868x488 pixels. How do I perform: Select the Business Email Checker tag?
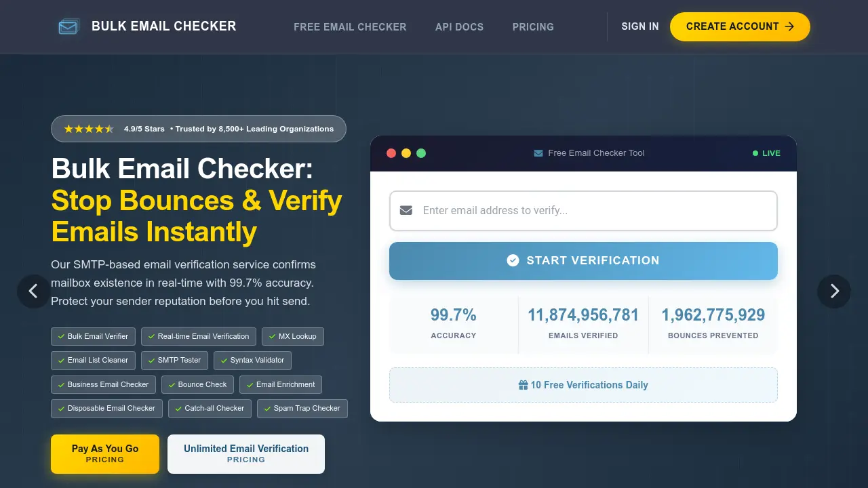[104, 385]
